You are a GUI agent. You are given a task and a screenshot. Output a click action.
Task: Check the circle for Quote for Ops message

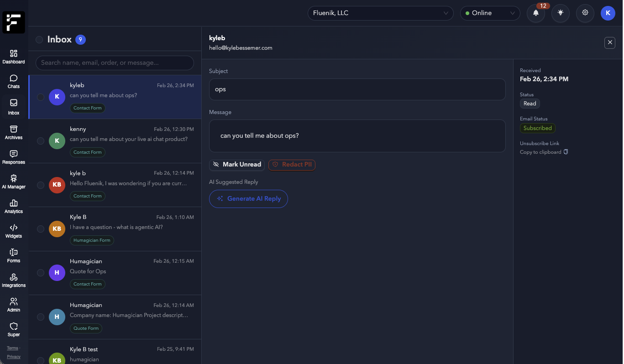pyautogui.click(x=41, y=273)
